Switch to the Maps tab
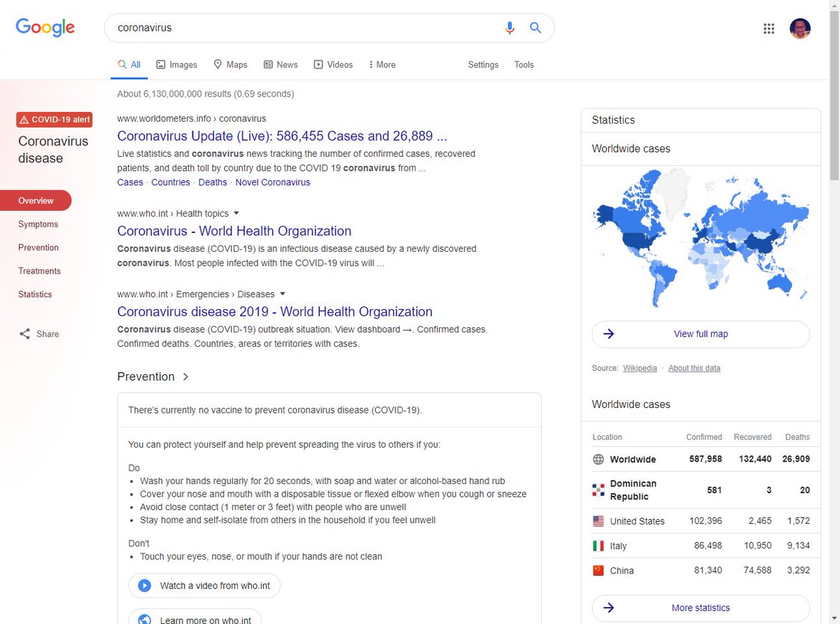Image resolution: width=840 pixels, height=624 pixels. point(230,64)
